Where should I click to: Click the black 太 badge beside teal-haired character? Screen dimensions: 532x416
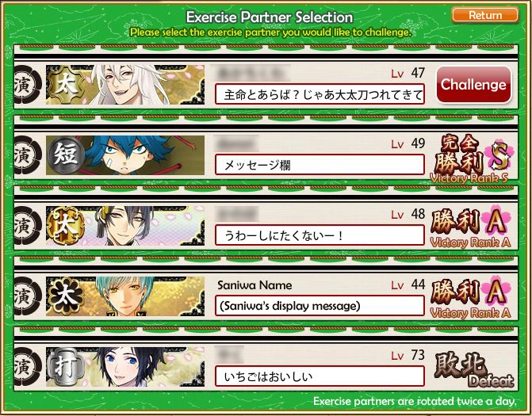[x=66, y=296]
